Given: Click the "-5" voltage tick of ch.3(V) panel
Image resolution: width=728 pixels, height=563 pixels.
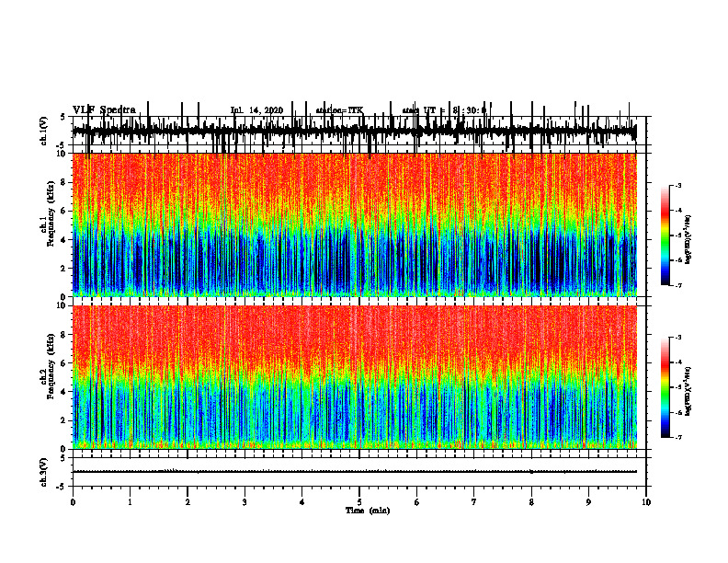Looking at the screenshot, I should 62,487.
